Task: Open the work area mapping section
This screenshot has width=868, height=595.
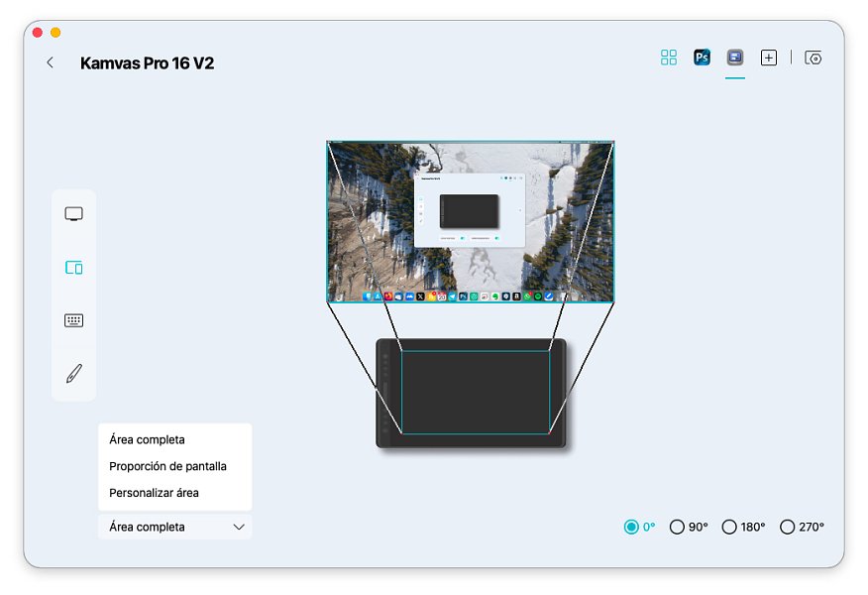Action: [73, 268]
